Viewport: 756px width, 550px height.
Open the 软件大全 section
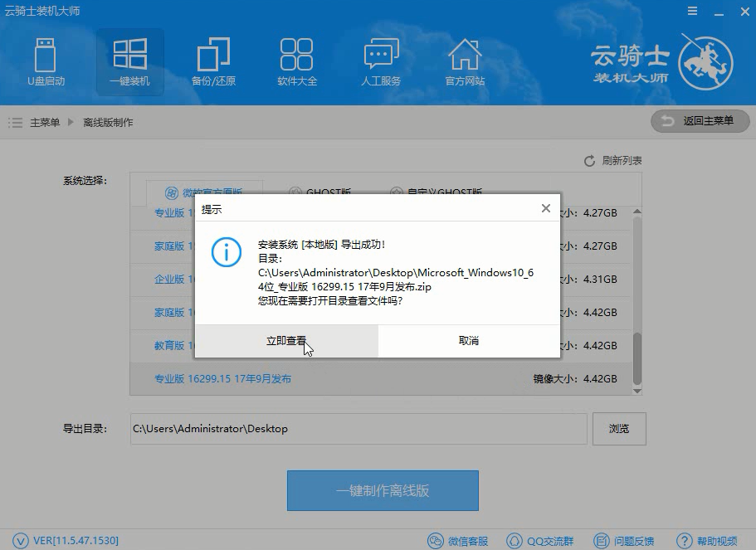click(297, 61)
